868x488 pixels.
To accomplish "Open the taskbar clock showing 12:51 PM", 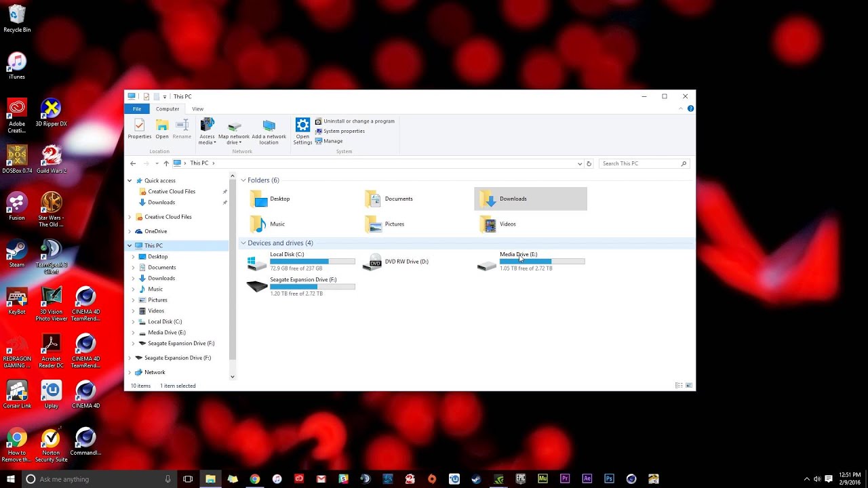I will click(x=850, y=479).
